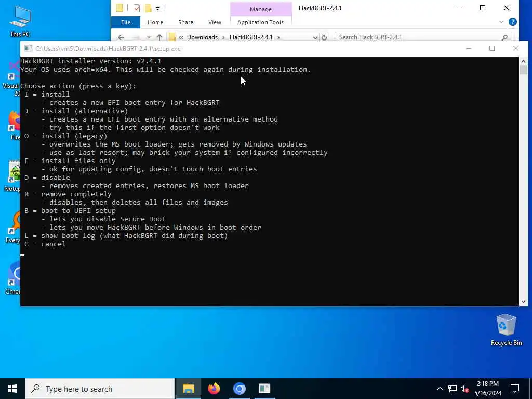Expand the chevron after HackBGRT-2.4.1 in the breadcrumb
The height and width of the screenshot is (399, 532).
tap(278, 37)
